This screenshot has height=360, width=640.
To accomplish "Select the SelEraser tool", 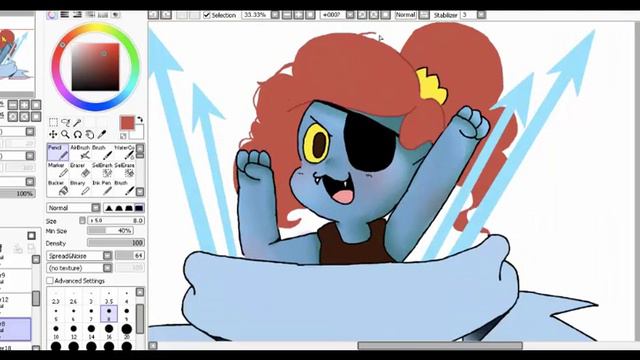I will pos(124,170).
